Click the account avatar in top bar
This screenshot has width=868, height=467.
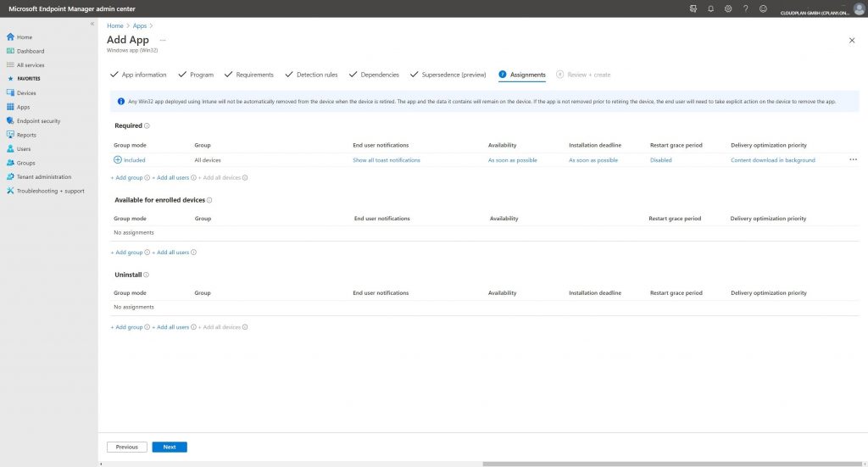pyautogui.click(x=859, y=8)
